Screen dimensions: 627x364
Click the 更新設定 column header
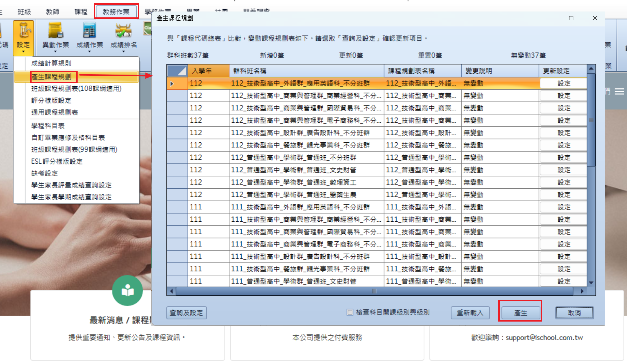[x=563, y=71]
